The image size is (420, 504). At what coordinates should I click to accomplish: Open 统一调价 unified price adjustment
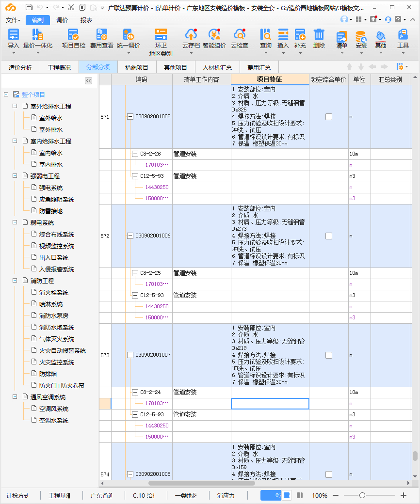click(129, 35)
